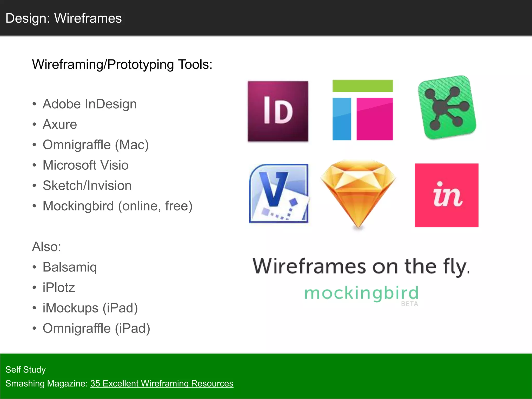Select the 'Mockingbird (online, free)' bullet
The image size is (532, 399).
click(x=118, y=206)
